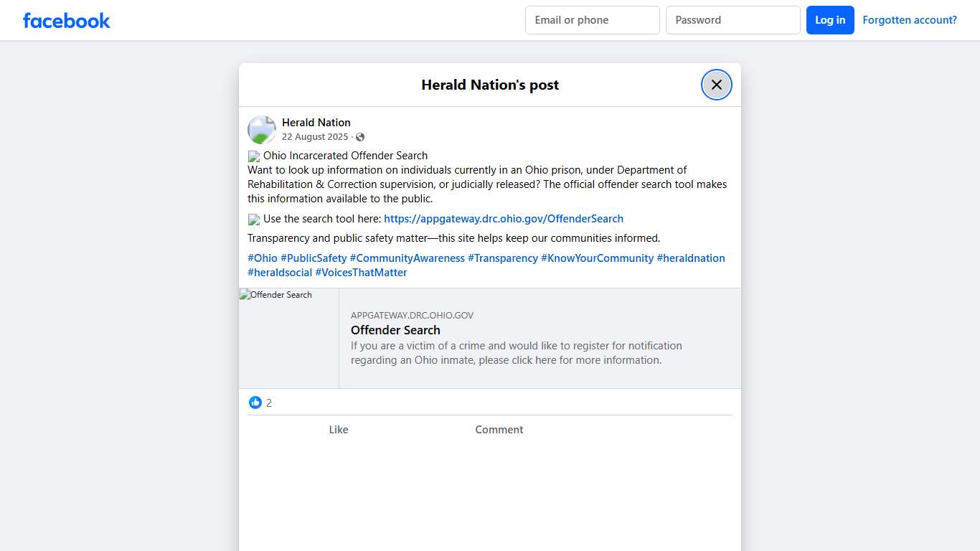The image size is (980, 551).
Task: Click the Password input field
Action: point(732,20)
